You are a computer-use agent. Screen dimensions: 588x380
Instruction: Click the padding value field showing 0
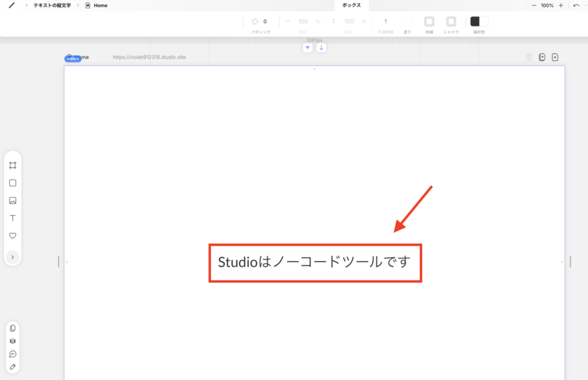click(x=265, y=21)
